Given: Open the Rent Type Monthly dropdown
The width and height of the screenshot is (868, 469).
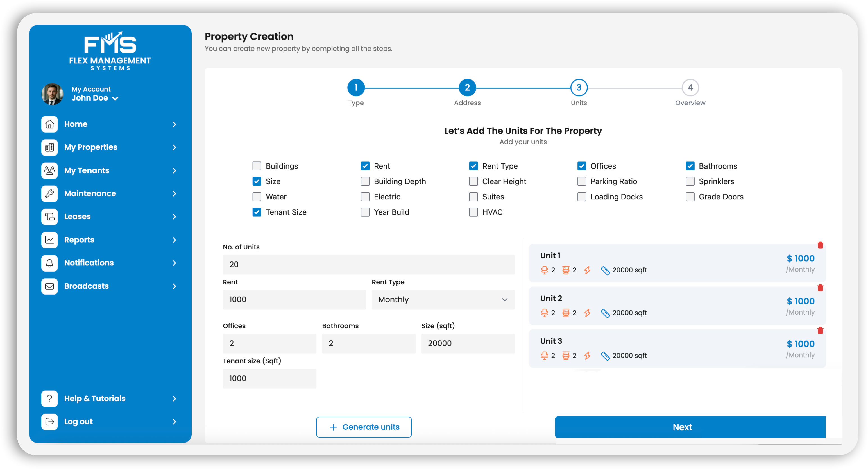Looking at the screenshot, I should click(443, 300).
